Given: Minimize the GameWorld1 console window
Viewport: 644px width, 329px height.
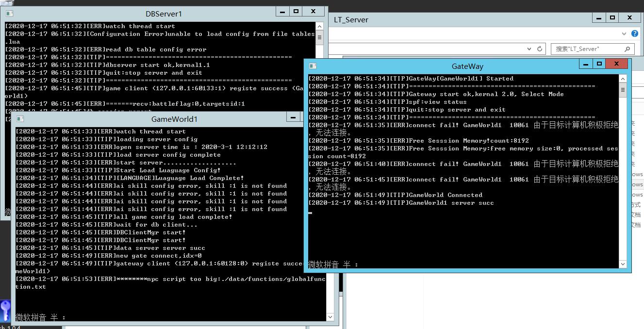Looking at the screenshot, I should (293, 117).
